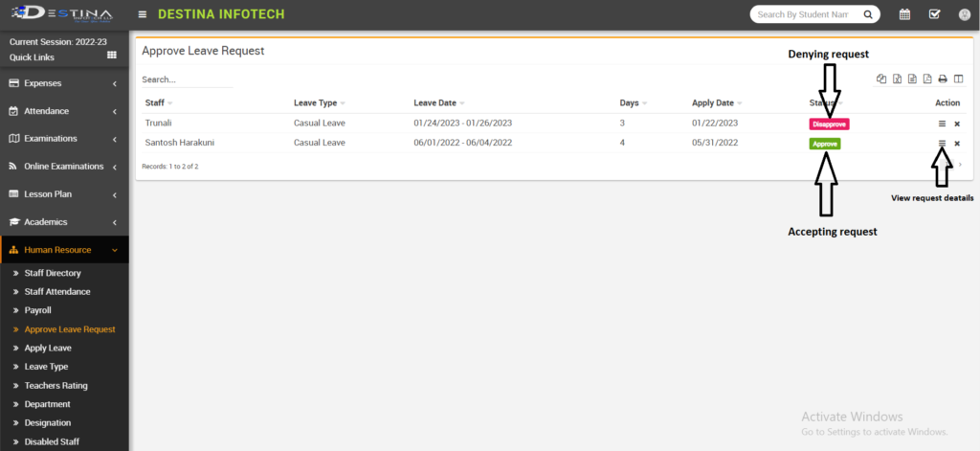Click Trunali's Disapprove status badge
Viewport: 980px width, 451px height.
[829, 124]
